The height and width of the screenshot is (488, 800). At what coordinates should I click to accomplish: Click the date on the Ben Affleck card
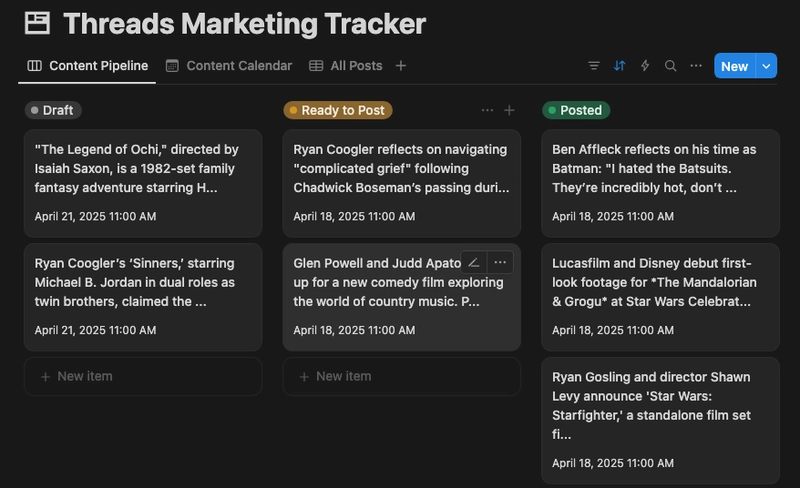coord(613,216)
